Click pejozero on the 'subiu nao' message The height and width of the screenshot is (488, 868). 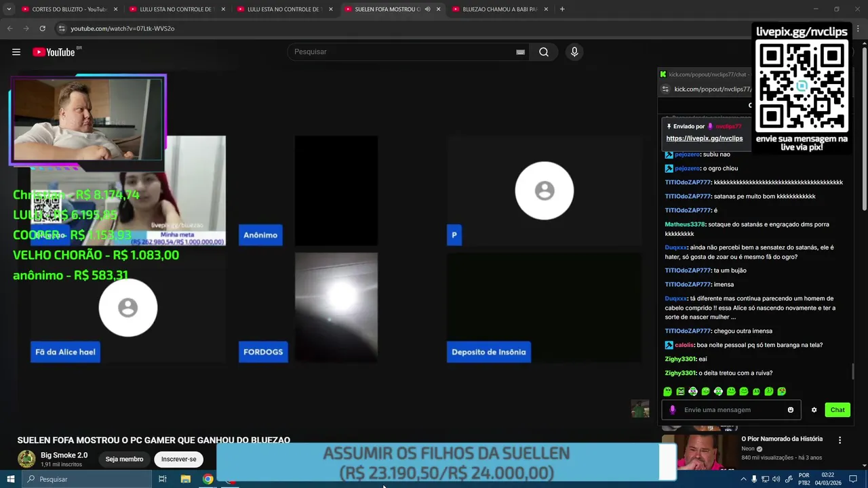point(687,155)
